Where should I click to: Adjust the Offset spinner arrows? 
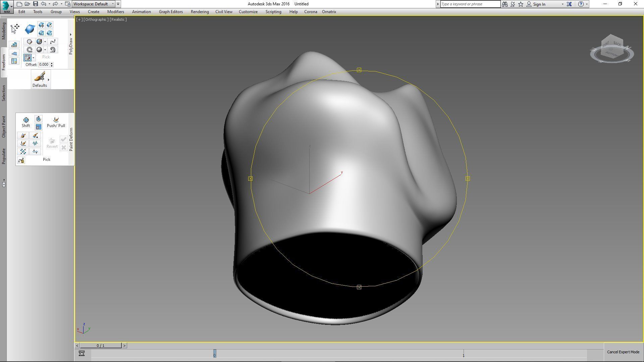[x=52, y=65]
